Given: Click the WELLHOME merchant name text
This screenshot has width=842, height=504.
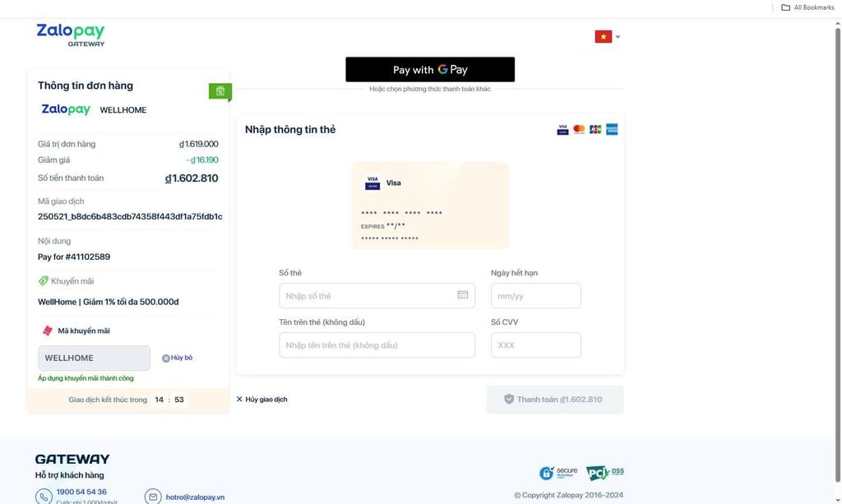Looking at the screenshot, I should tap(123, 110).
